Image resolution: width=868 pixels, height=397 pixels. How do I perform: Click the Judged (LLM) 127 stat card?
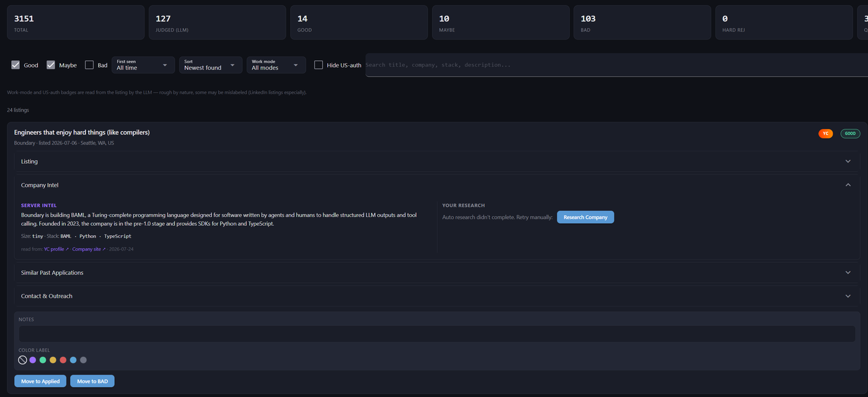[x=218, y=22]
